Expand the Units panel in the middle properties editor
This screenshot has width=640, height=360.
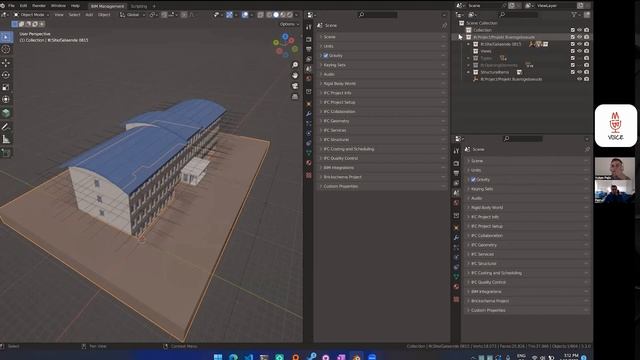pyautogui.click(x=382, y=46)
